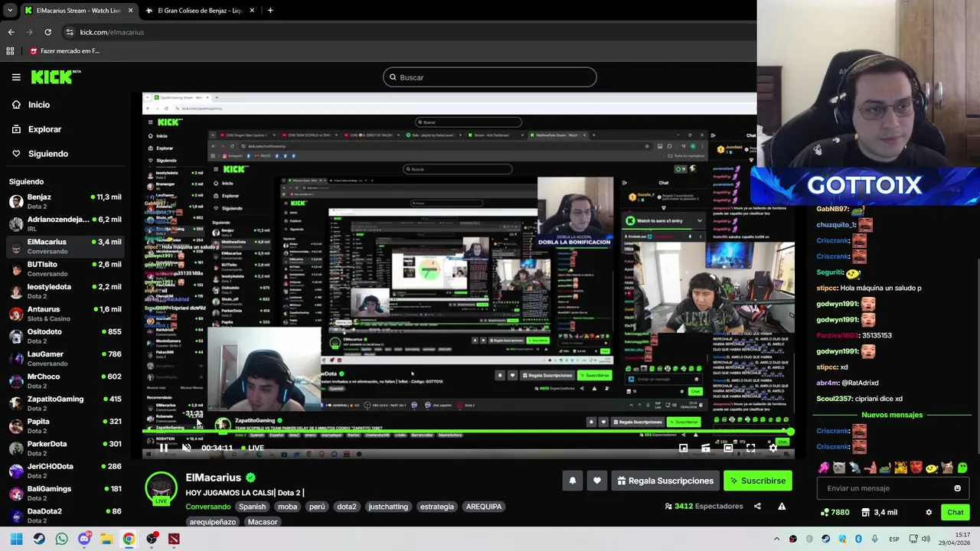Viewport: 980px width, 551px height.
Task: Open leostyledota channel in following list
Action: [x=65, y=291]
